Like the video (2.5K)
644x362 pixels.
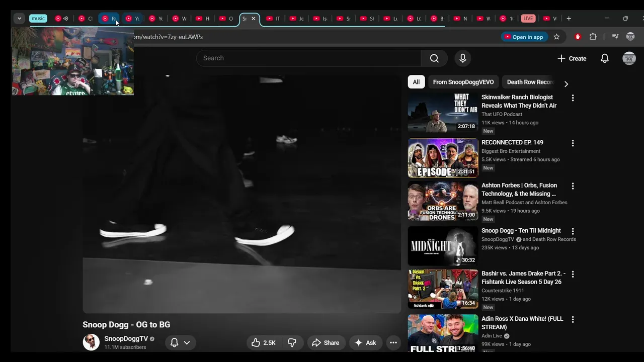tap(264, 343)
